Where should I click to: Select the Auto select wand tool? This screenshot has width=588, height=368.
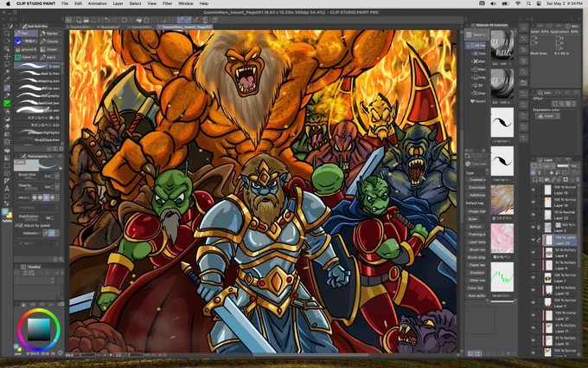(7, 72)
